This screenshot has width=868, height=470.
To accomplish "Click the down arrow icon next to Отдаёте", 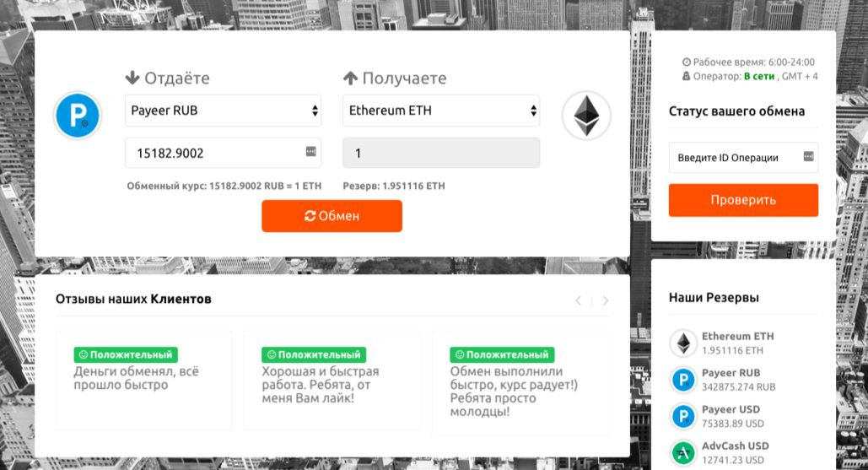I will pyautogui.click(x=132, y=78).
